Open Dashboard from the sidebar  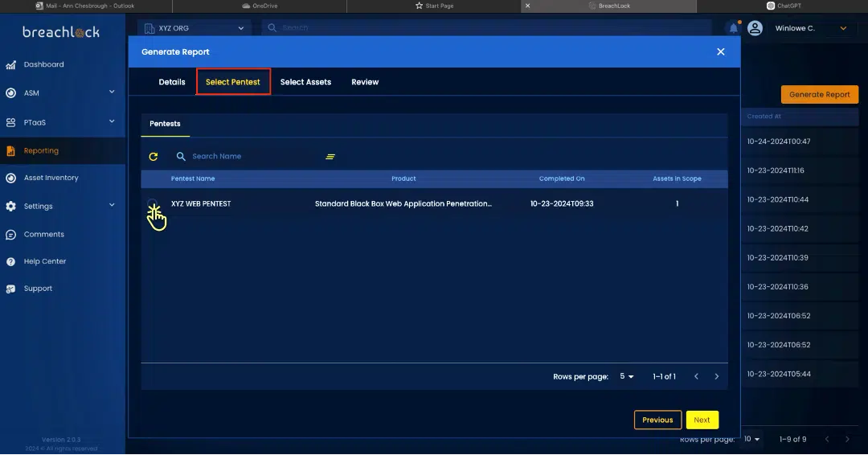(43, 65)
